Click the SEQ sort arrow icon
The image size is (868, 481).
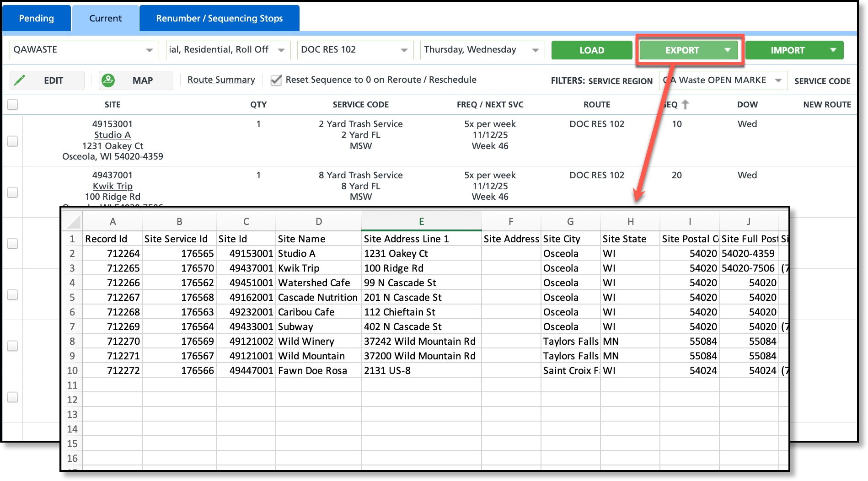pyautogui.click(x=685, y=105)
